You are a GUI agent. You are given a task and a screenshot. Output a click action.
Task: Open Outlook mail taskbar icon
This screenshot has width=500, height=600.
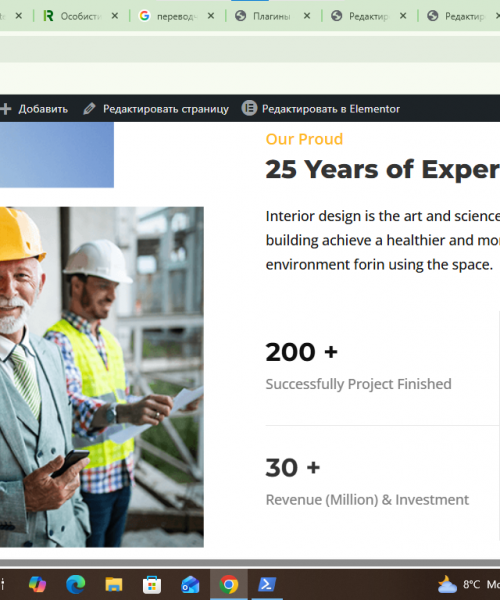(x=190, y=584)
